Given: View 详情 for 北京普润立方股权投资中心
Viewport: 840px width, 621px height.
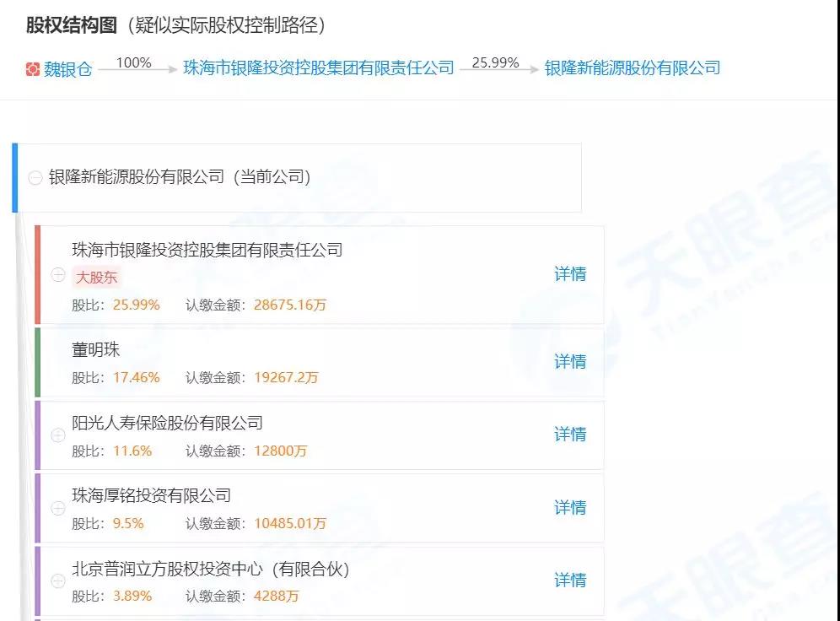Looking at the screenshot, I should point(570,580).
